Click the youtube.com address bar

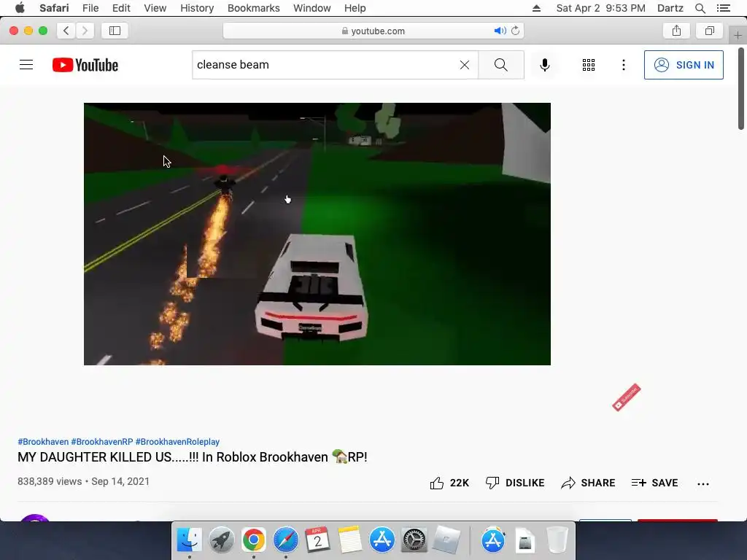(x=373, y=31)
